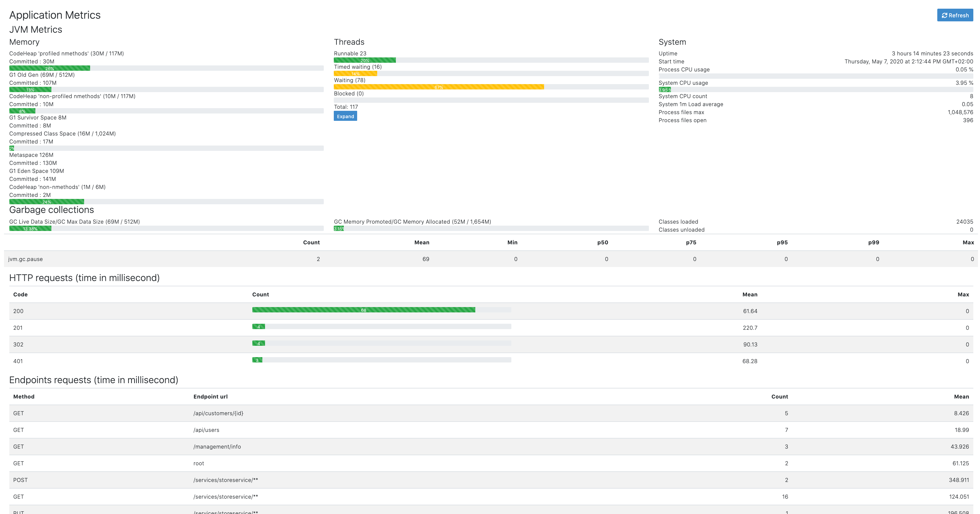Expand the threads list
This screenshot has width=980, height=514.
345,116
